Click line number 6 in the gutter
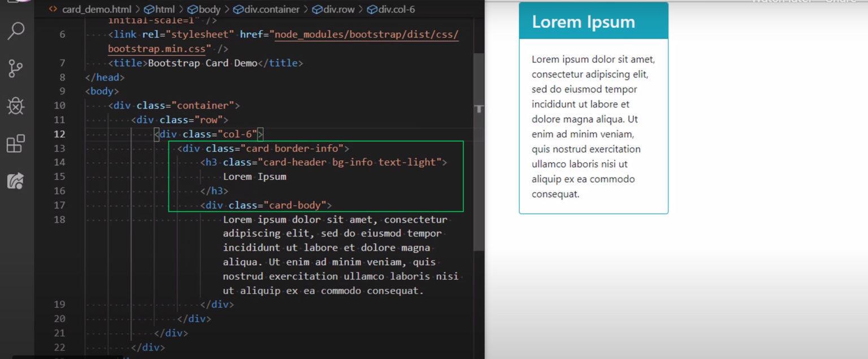Screen dimensions: 868x359 62,34
